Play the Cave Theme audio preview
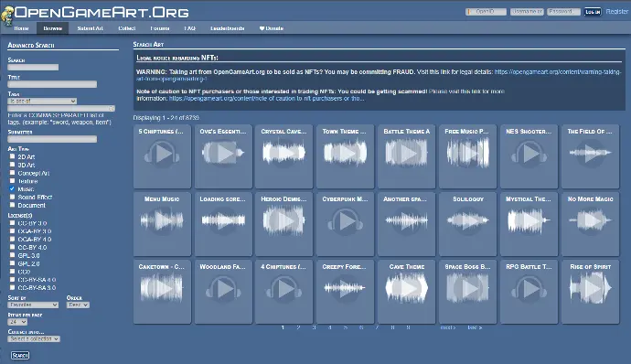 [406, 288]
